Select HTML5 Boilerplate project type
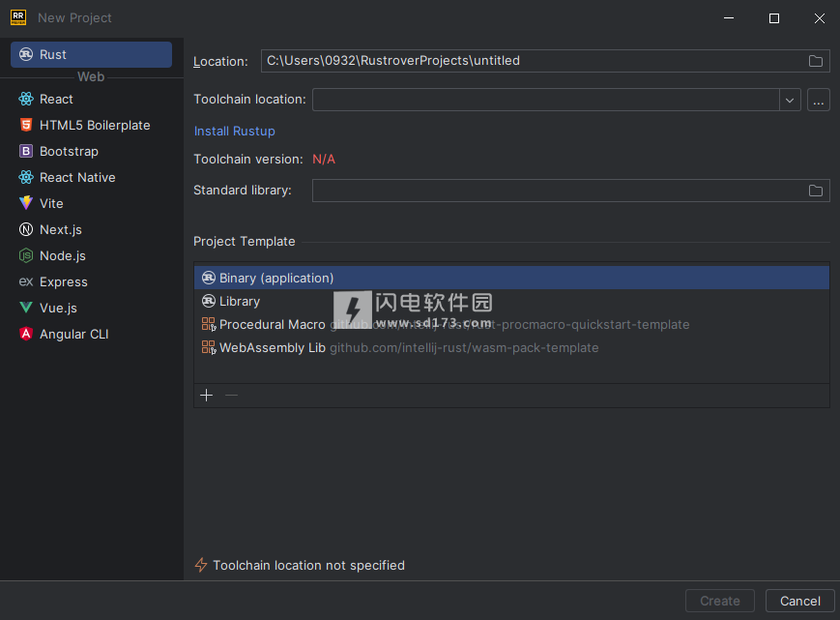Viewport: 840px width, 620px height. 91,126
